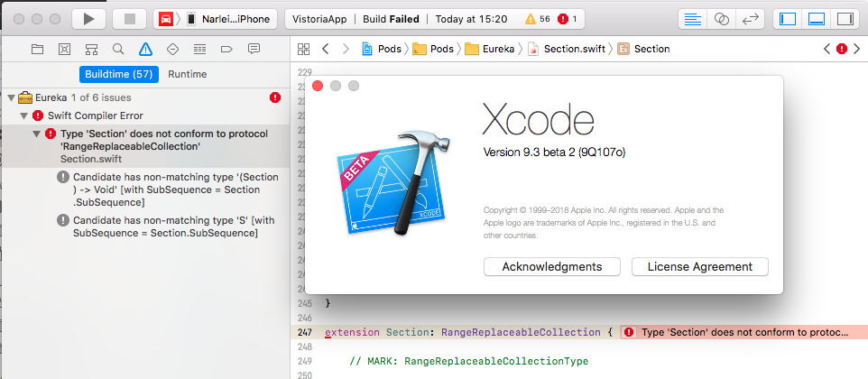Open License Agreement in About Xcode
This screenshot has width=868, height=379.
point(699,267)
